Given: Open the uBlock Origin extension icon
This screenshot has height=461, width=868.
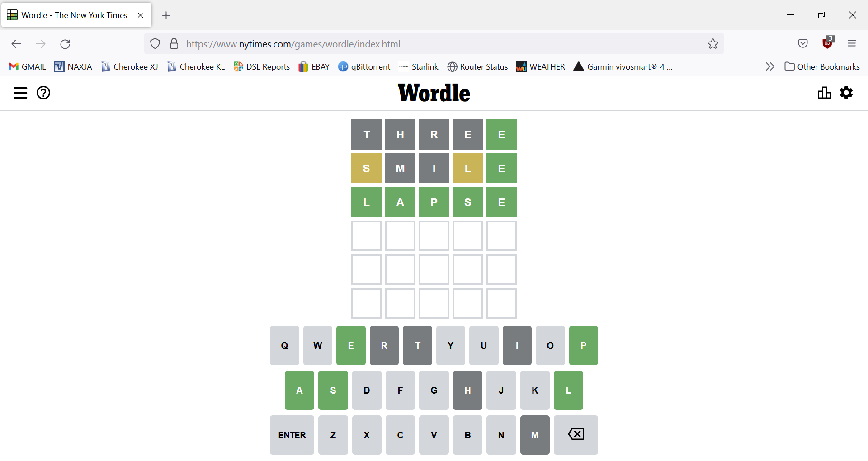Looking at the screenshot, I should click(x=827, y=43).
